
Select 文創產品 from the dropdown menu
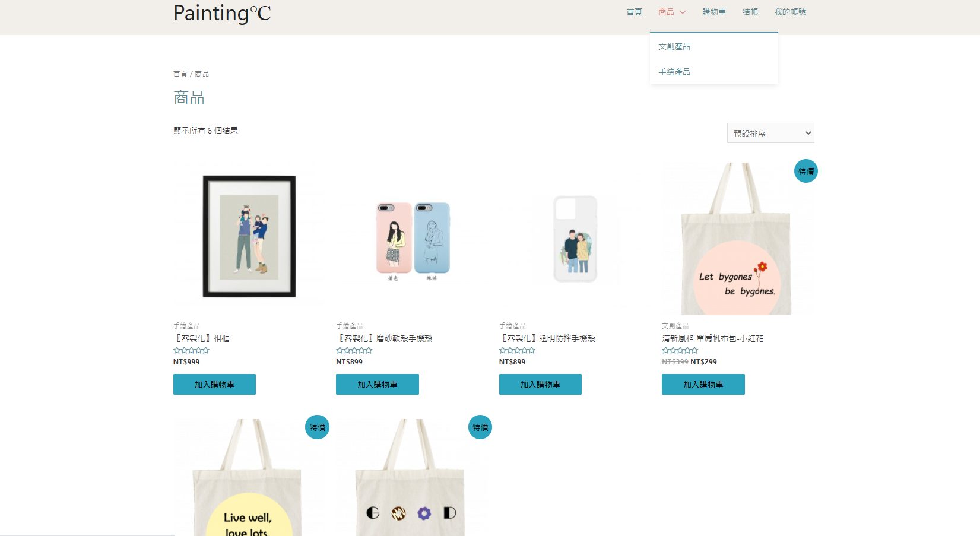pos(674,46)
